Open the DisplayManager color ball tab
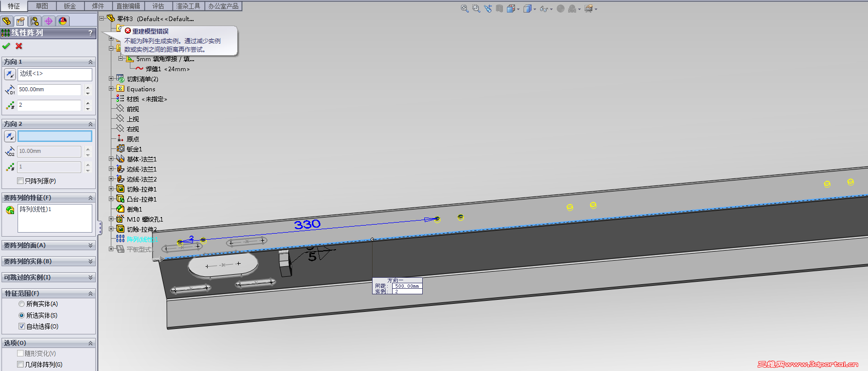 63,21
